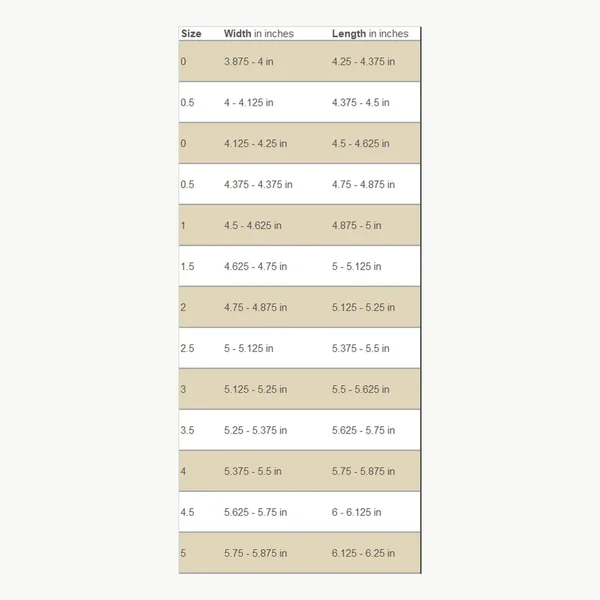
Task: Select the width value 5.125 - 5.25 in
Action: coord(256,389)
